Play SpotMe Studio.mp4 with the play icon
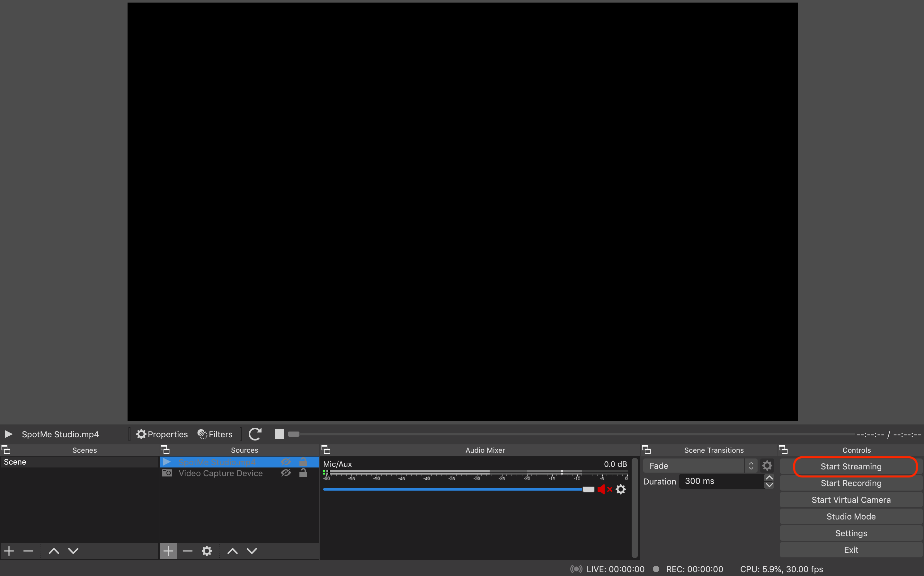 coord(8,434)
